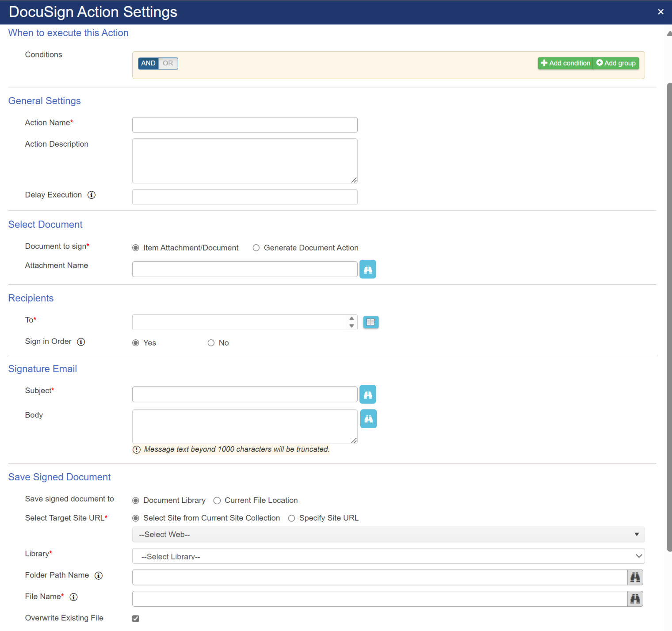Focus the Subject input field

244,395
